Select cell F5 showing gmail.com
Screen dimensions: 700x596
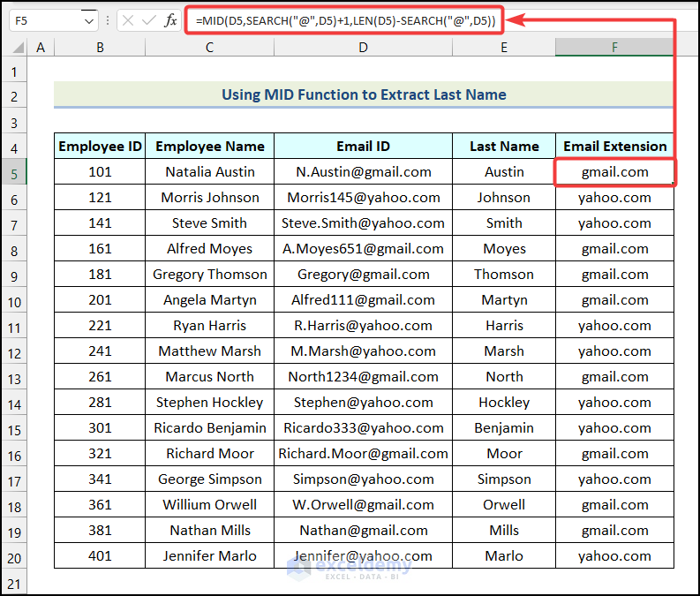click(614, 172)
